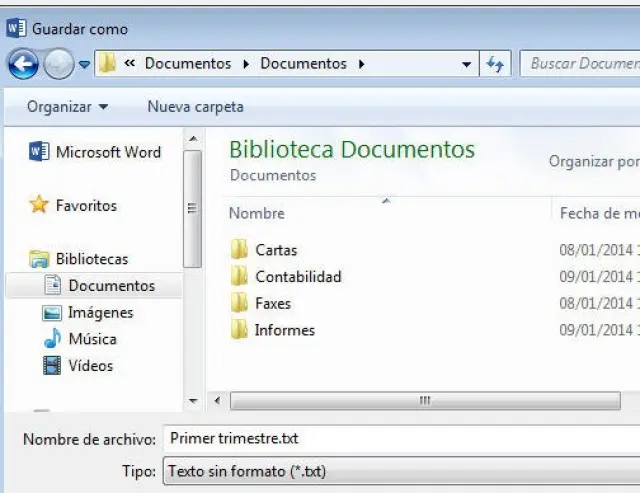Open the Organizar dropdown menu
Image resolution: width=640 pixels, height=493 pixels.
(68, 106)
